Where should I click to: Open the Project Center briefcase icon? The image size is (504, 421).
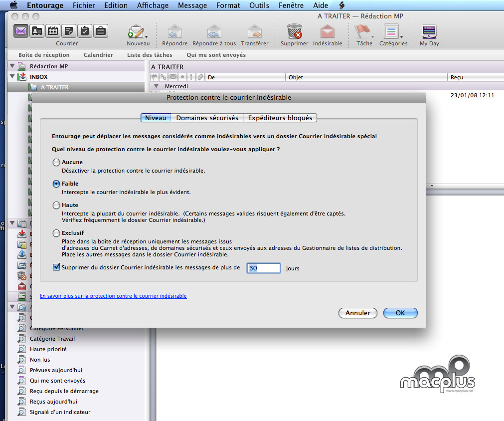pos(101,31)
